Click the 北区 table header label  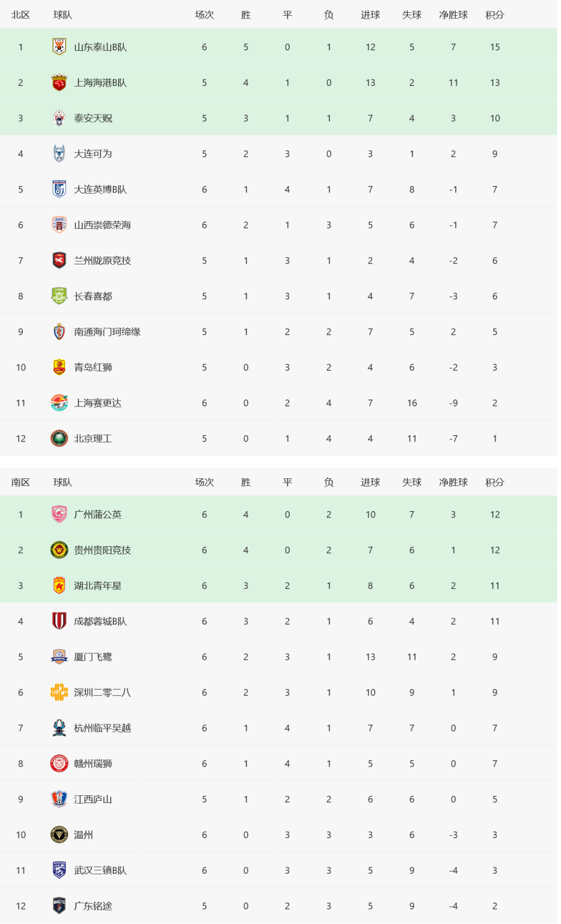click(20, 15)
